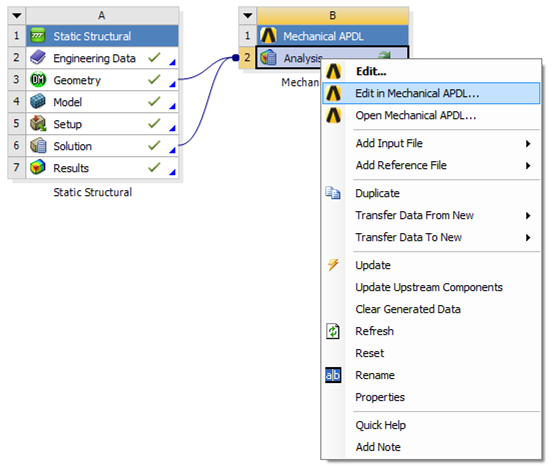Screen dimensions: 556x473
Task: Click the Refresh page icon
Action: pyautogui.click(x=333, y=331)
